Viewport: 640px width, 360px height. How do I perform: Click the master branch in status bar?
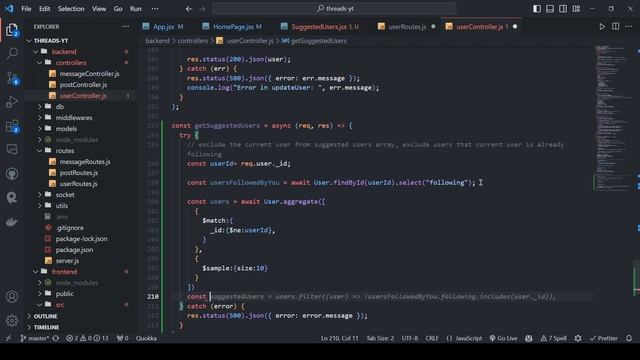click(35, 338)
